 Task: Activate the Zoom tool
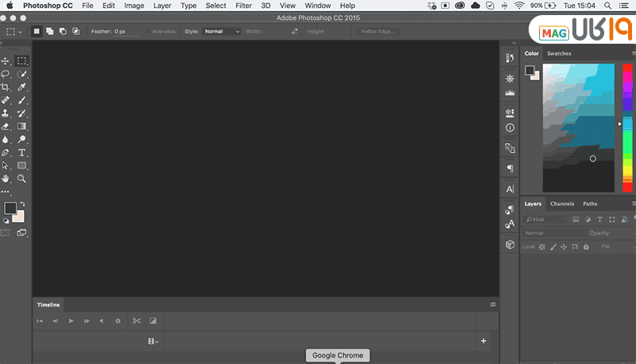tap(22, 179)
